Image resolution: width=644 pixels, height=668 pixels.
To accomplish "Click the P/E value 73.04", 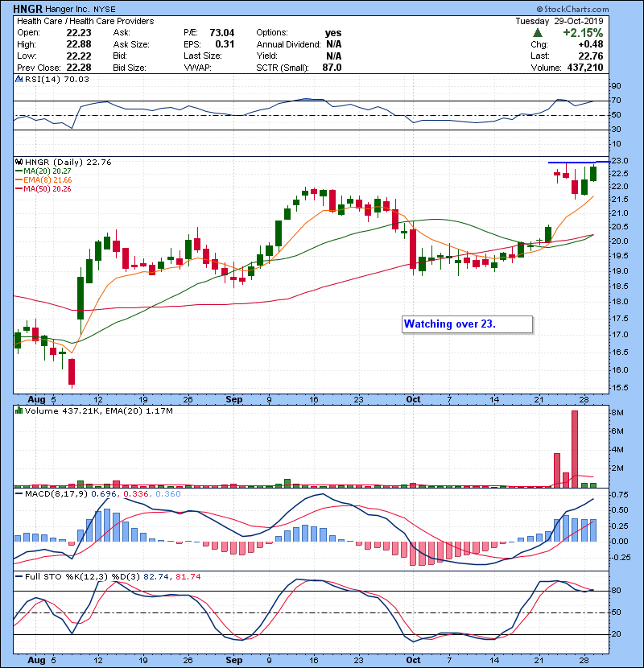I will 221,33.
